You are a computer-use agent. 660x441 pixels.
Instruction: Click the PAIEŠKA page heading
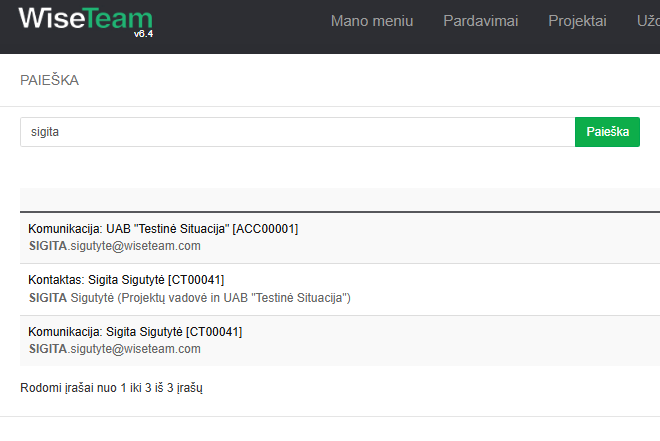(x=49, y=80)
